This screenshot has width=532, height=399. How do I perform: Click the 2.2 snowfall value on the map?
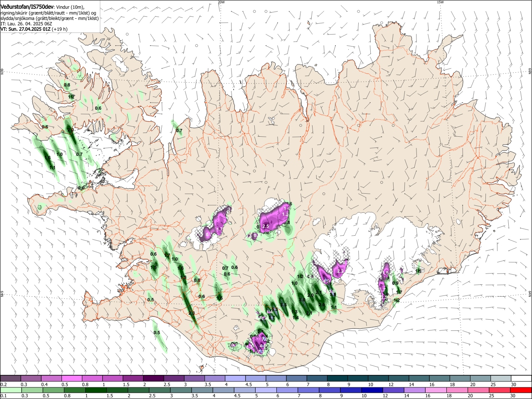(x=340, y=271)
